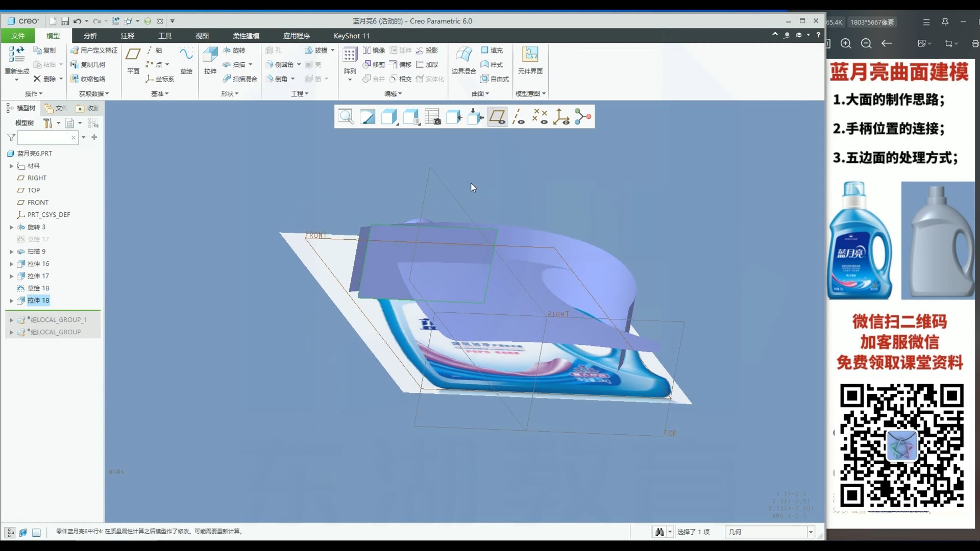Click the Repaint icon in graphics toolbar

(367, 117)
